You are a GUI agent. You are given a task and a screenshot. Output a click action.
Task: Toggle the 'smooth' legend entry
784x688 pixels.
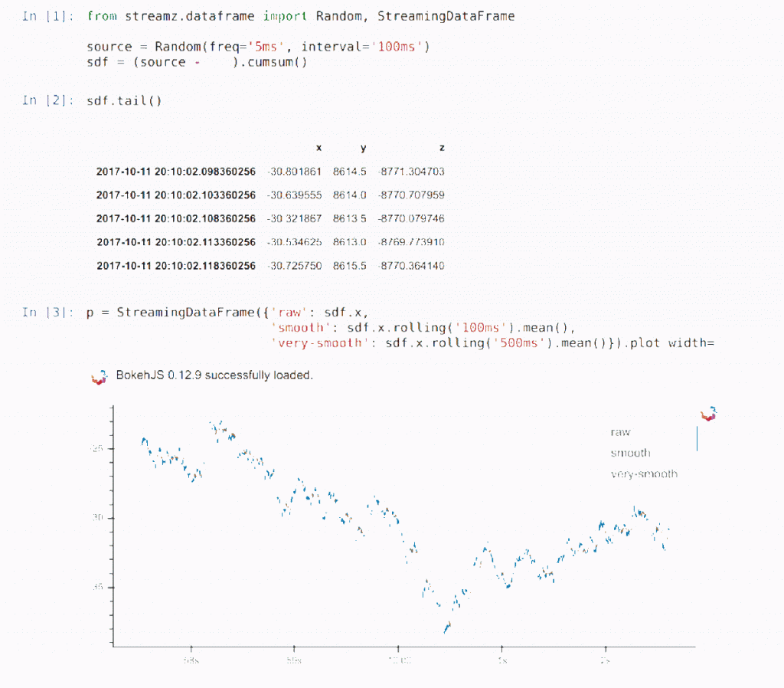631,453
